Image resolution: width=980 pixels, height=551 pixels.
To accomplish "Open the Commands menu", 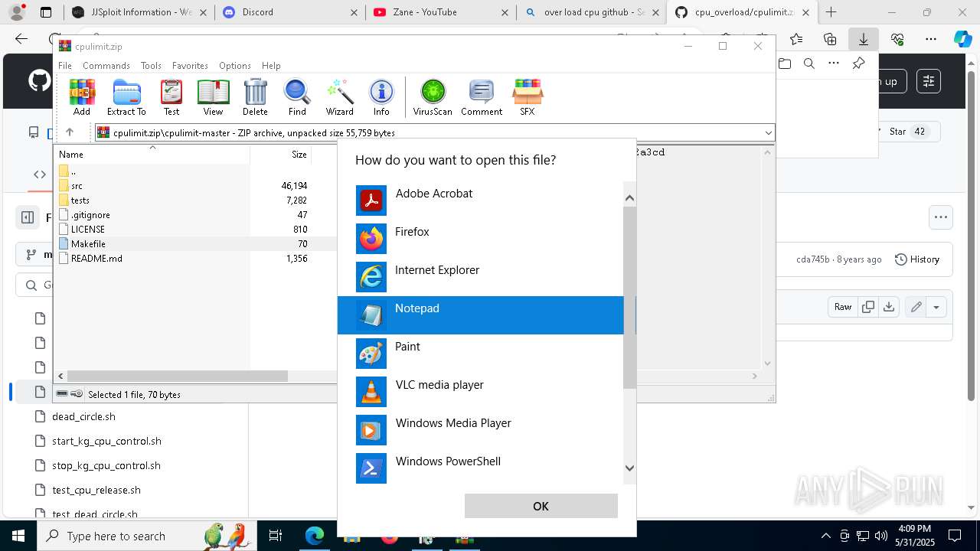I will click(x=106, y=66).
